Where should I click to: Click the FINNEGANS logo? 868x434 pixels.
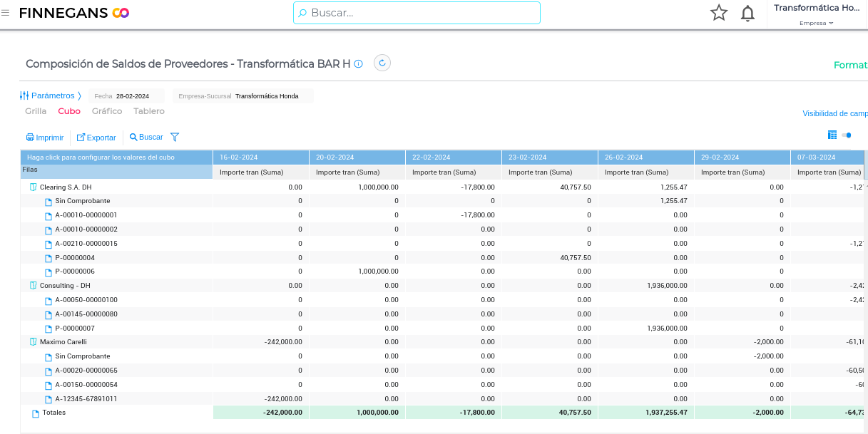pos(73,13)
